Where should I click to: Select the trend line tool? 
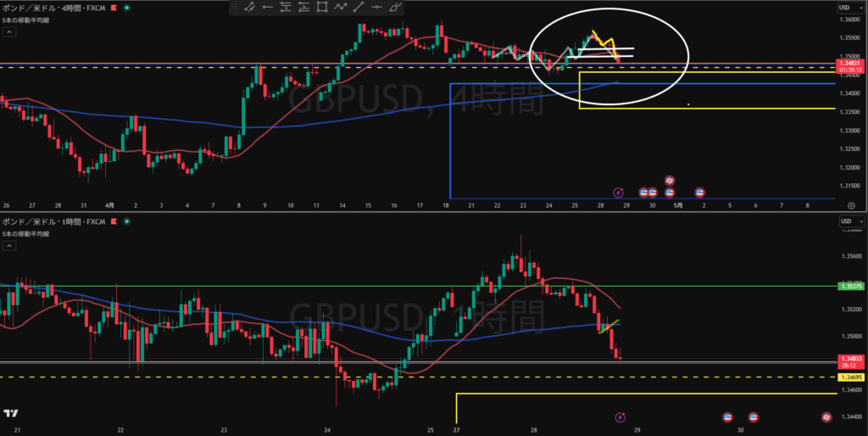tap(359, 7)
